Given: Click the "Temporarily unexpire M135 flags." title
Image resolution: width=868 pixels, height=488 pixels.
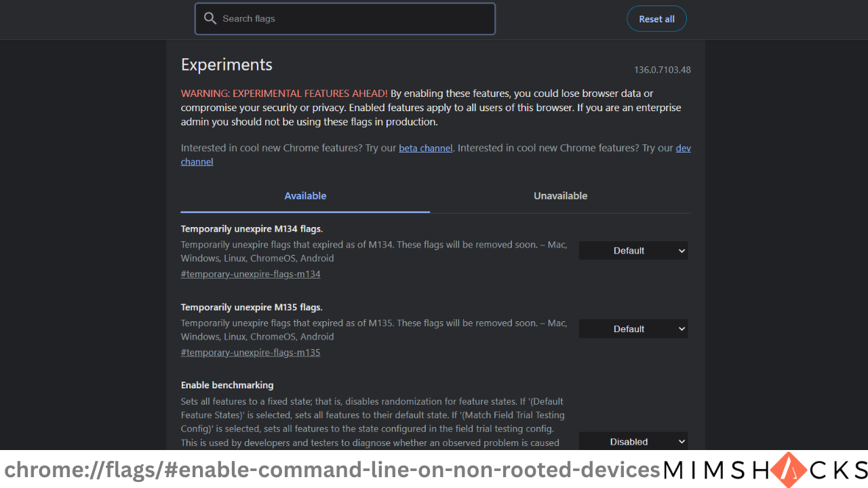Looking at the screenshot, I should tap(252, 307).
